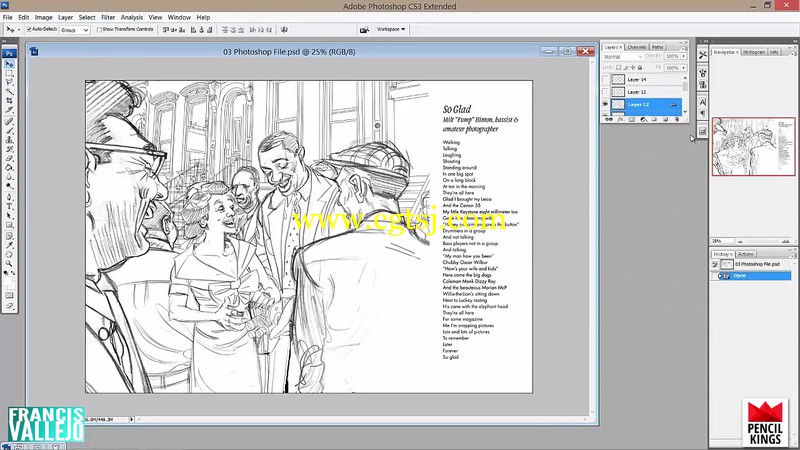Viewport: 800px width, 450px height.
Task: Switch to the Histogram tab
Action: 754,52
